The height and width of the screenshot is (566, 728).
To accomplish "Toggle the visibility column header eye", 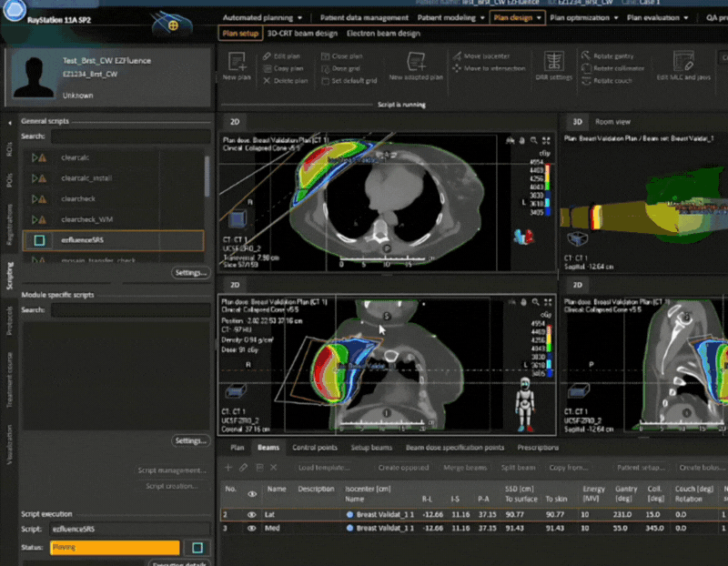I will pos(252,494).
